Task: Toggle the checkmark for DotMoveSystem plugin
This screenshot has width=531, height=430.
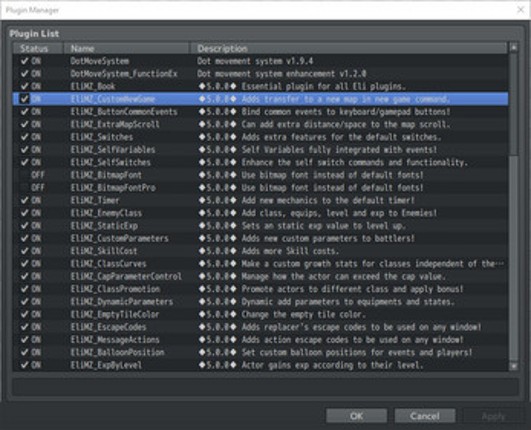Action: tap(24, 61)
